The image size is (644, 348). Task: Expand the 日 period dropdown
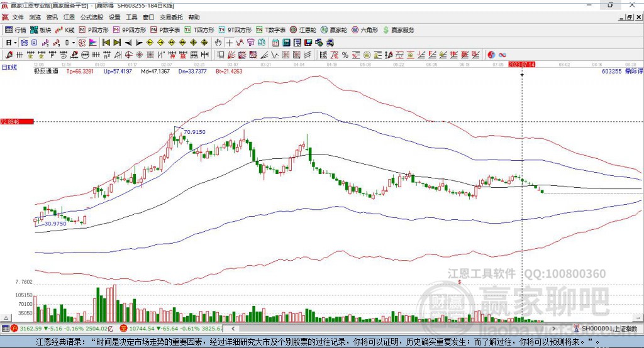15,43
